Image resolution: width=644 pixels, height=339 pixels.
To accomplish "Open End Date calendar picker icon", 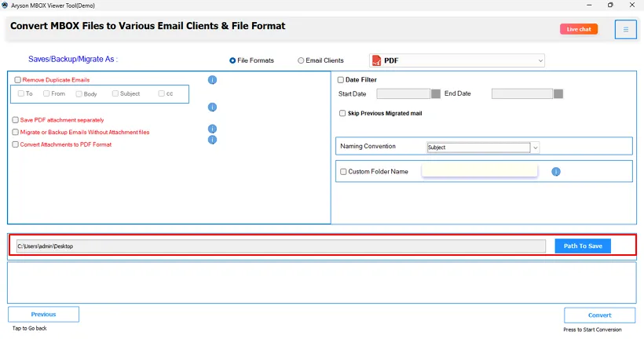I will (558, 93).
